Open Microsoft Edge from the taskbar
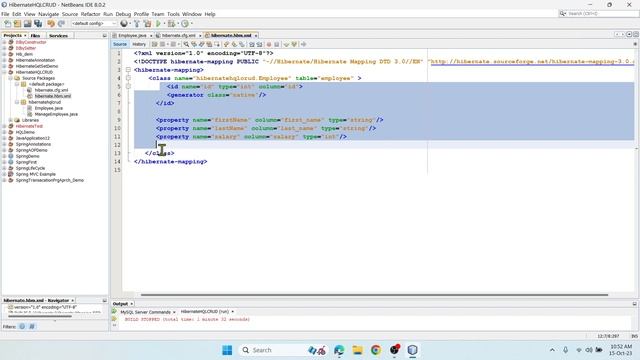This screenshot has width=640, height=360. pos(339,350)
